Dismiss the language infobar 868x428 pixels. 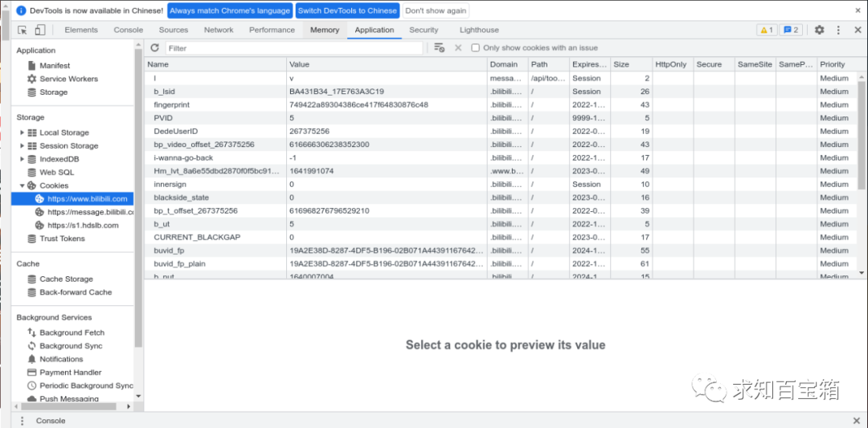tap(858, 10)
